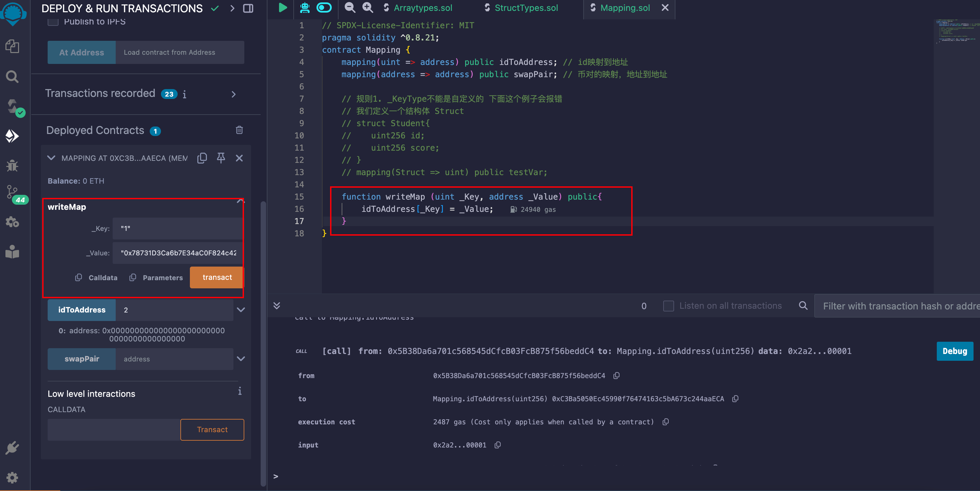Viewport: 980px width, 491px height.
Task: Call the swapPair getter button
Action: (81, 359)
